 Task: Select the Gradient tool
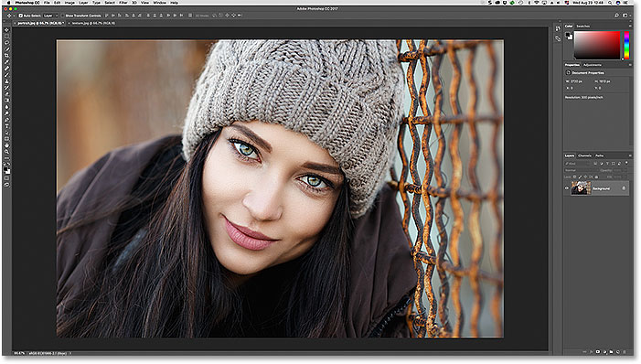click(x=7, y=101)
